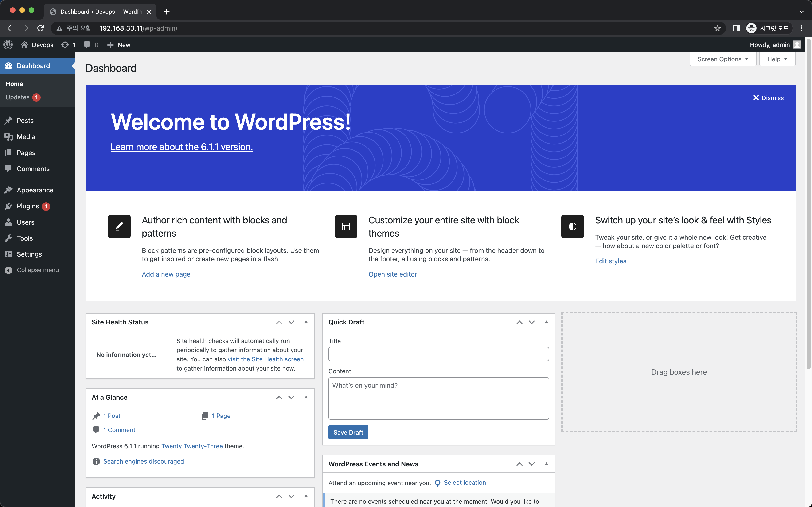Viewport: 812px width, 507px height.
Task: Toggle the Quick Draft panel collapse triangle
Action: (546, 322)
